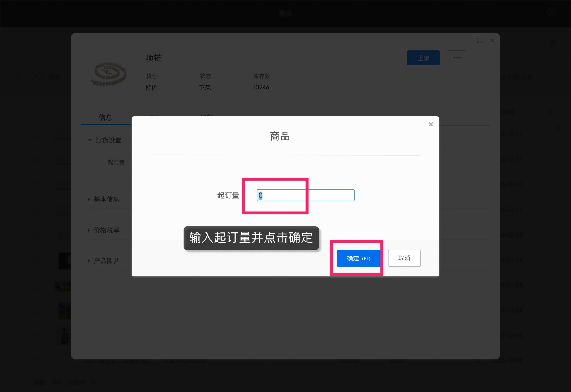The width and height of the screenshot is (571, 392).
Task: Click inside the 起订量 input field
Action: click(305, 195)
